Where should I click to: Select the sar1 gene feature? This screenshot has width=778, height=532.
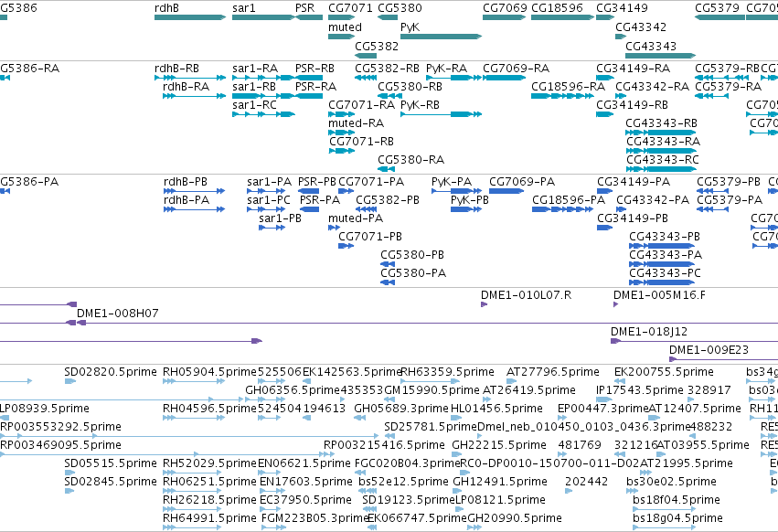263,17
